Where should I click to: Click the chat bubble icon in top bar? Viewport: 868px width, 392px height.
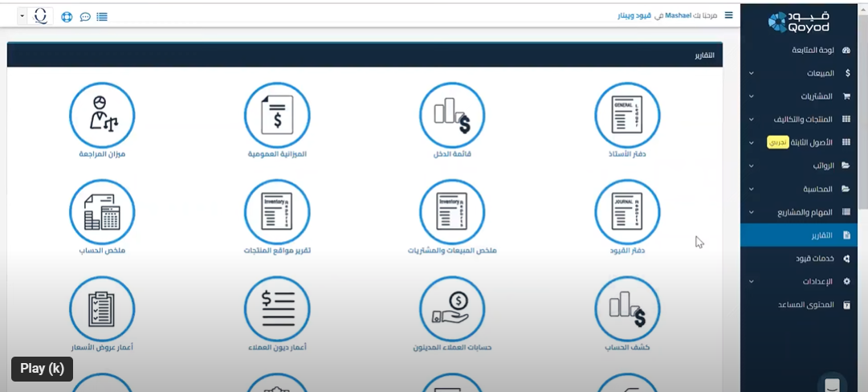pyautogui.click(x=85, y=16)
